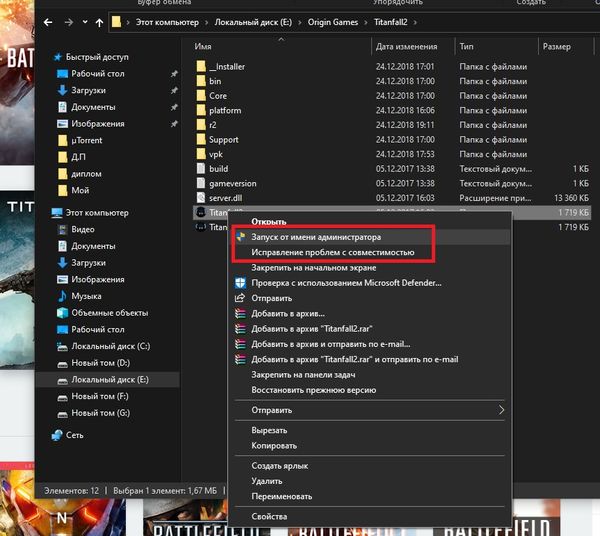Select the Core folder
Image resolution: width=600 pixels, height=536 pixels.
coord(218,96)
